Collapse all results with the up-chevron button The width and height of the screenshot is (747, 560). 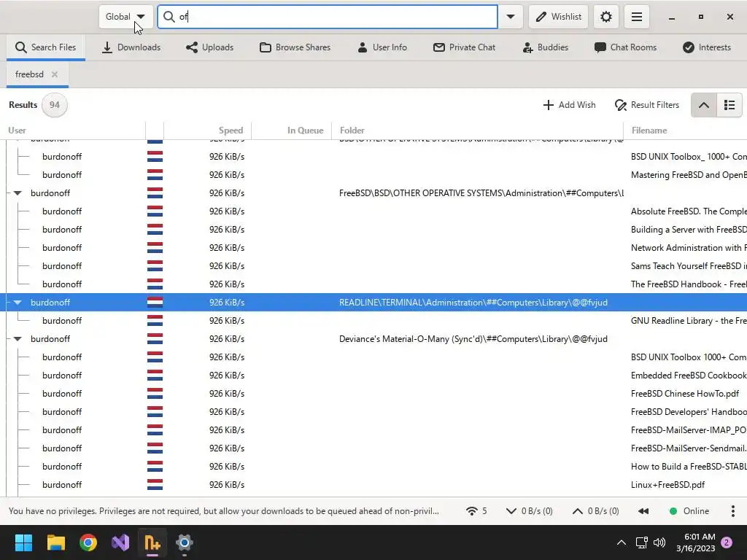pos(704,105)
